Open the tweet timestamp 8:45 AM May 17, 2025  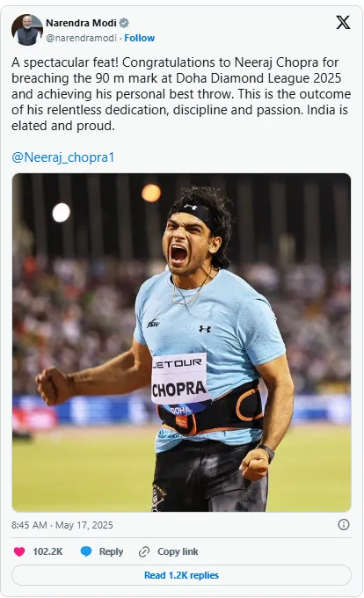[x=62, y=525]
